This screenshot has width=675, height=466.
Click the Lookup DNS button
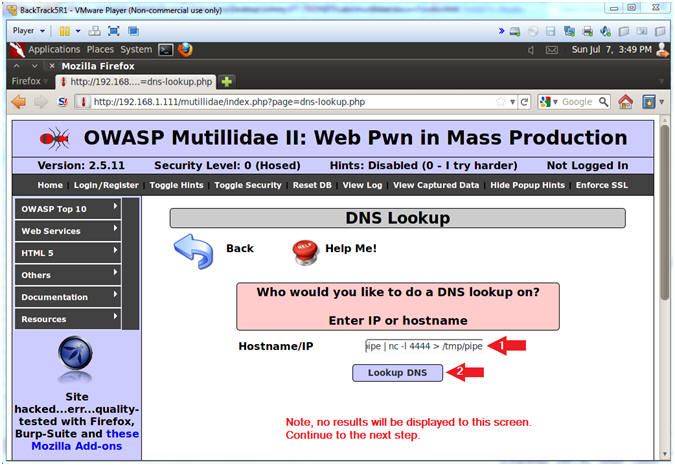(397, 373)
